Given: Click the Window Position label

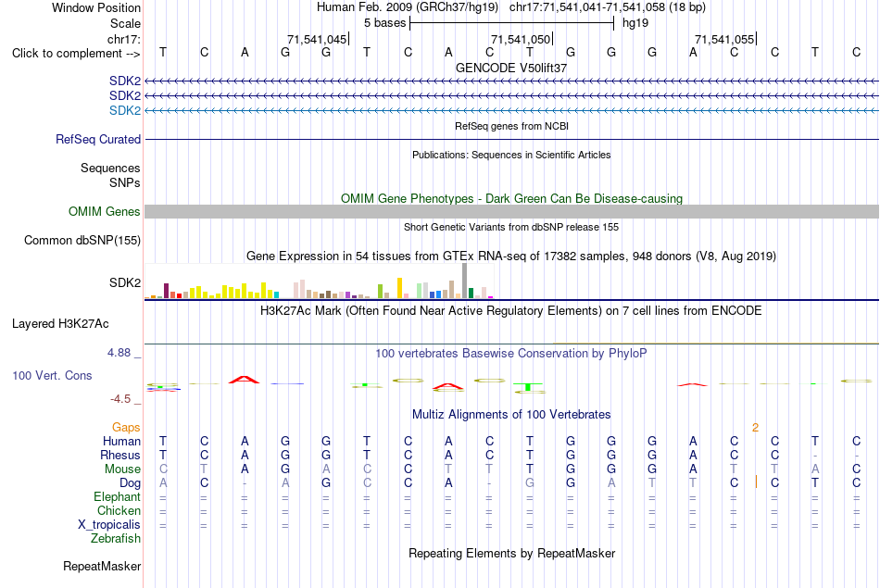Looking at the screenshot, I should [x=96, y=7].
